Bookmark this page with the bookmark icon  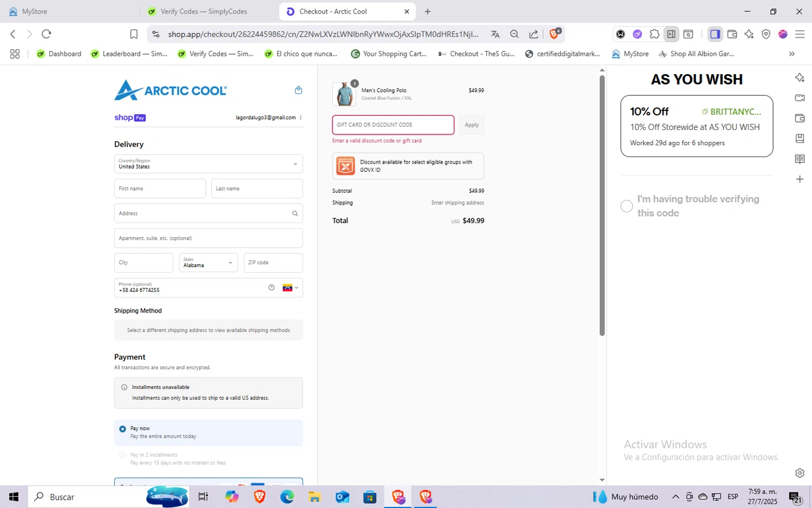click(134, 34)
